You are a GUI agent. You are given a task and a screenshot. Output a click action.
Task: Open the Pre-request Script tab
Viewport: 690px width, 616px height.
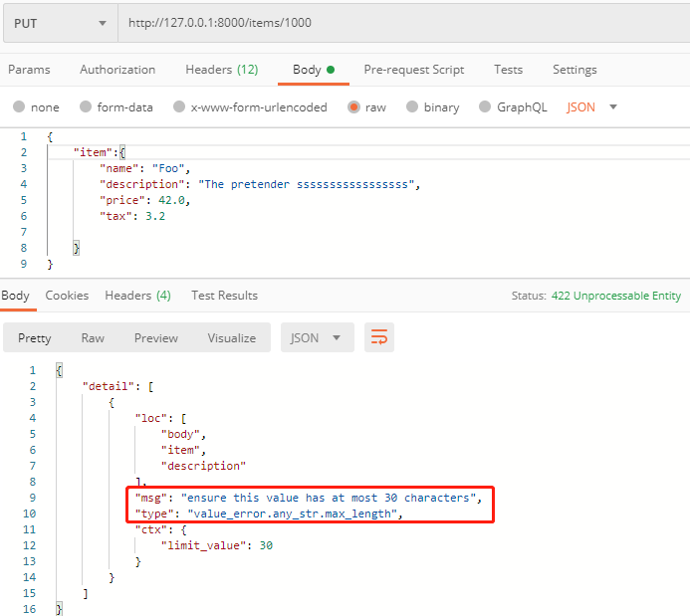point(413,70)
